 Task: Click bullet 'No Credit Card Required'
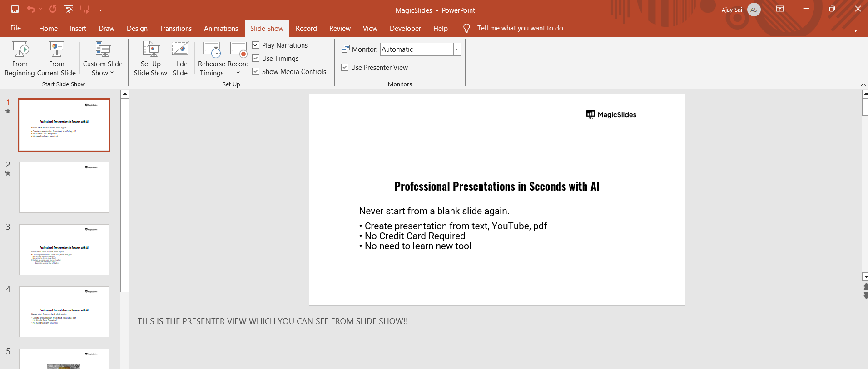[x=412, y=236]
